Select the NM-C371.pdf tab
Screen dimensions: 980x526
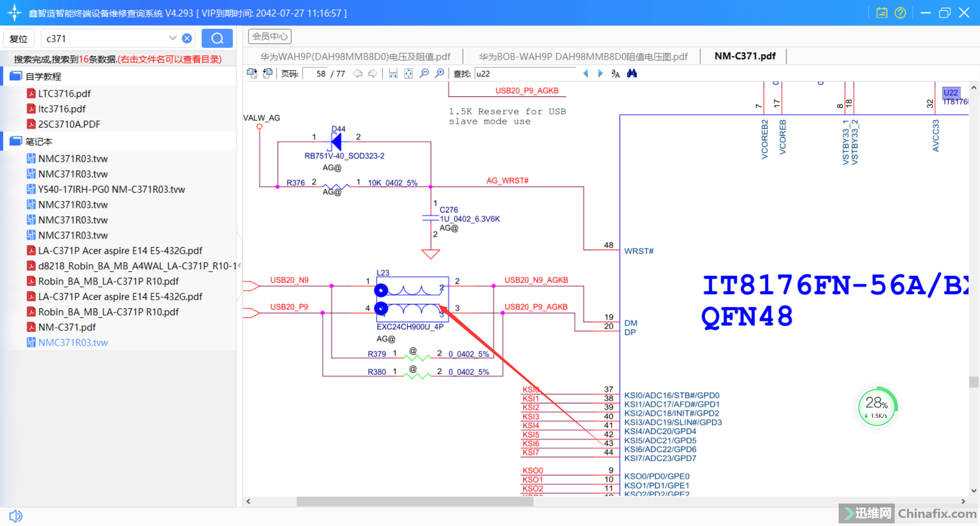click(745, 56)
